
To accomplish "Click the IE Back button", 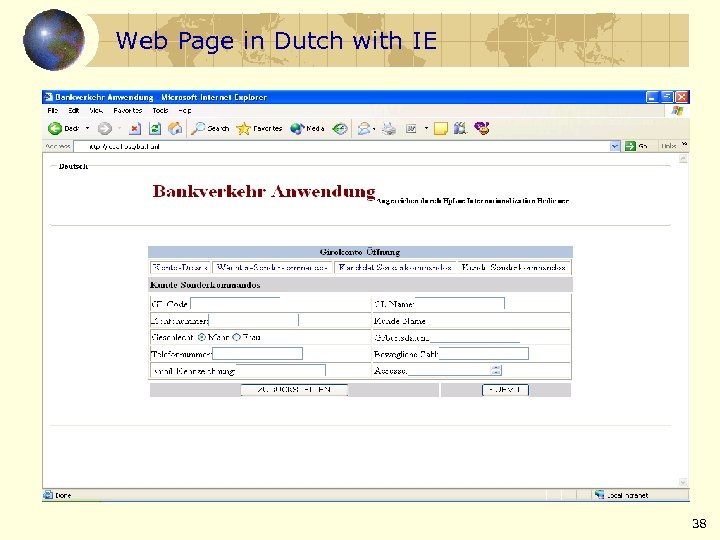I will pos(63,129).
